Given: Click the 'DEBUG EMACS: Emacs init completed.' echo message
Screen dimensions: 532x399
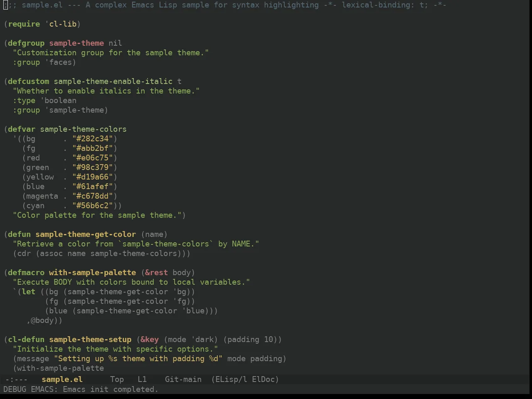Looking at the screenshot, I should point(81,389).
